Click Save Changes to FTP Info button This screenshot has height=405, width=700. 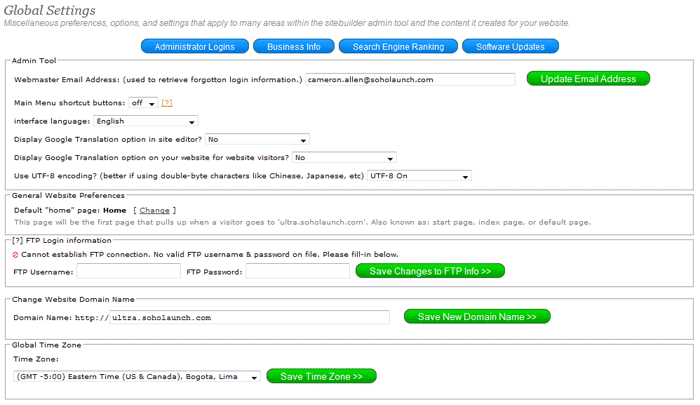pyautogui.click(x=430, y=271)
